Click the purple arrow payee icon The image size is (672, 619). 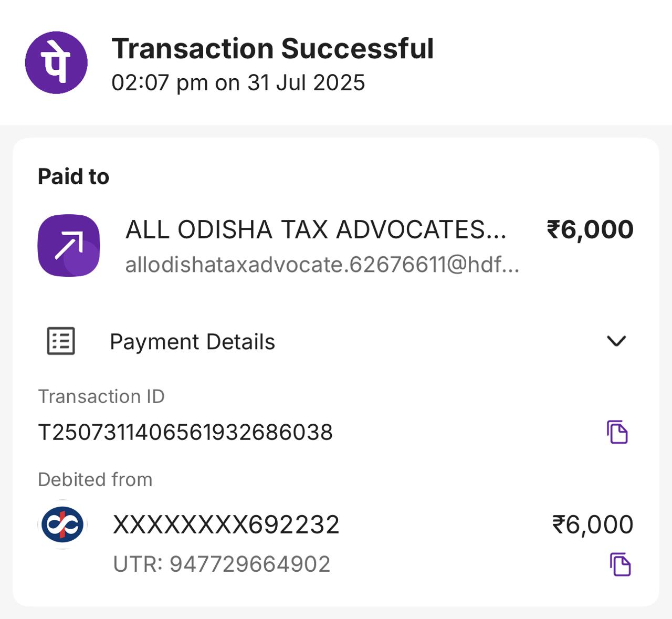(x=69, y=245)
